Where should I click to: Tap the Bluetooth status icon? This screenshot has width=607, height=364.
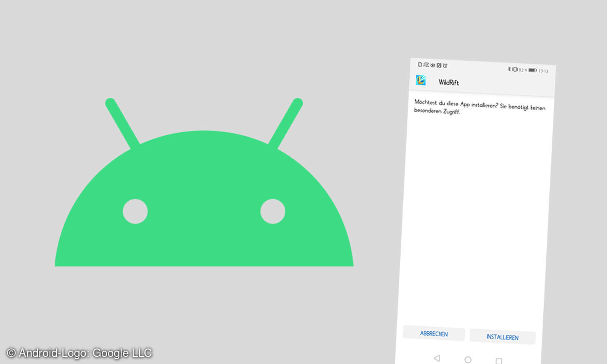tap(509, 69)
